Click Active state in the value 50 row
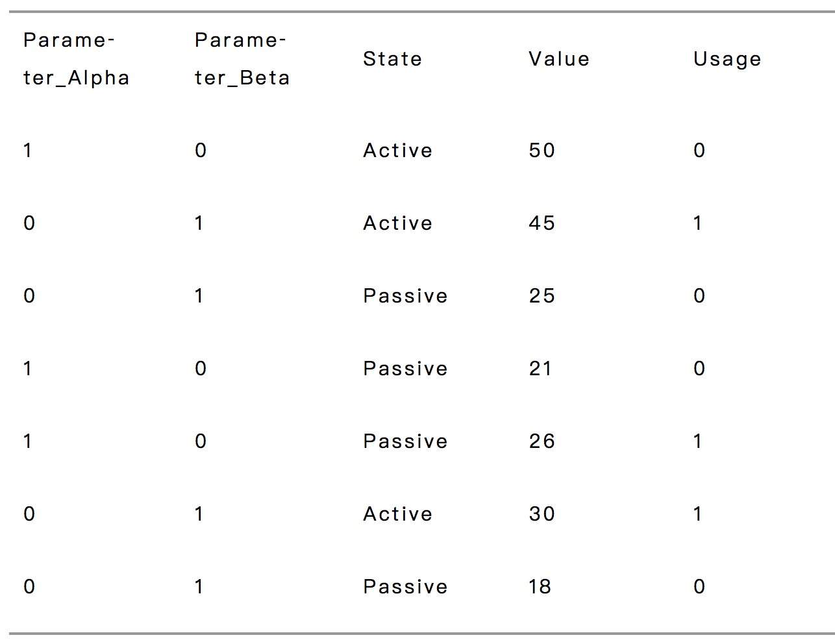This screenshot has height=644, width=835. point(397,151)
